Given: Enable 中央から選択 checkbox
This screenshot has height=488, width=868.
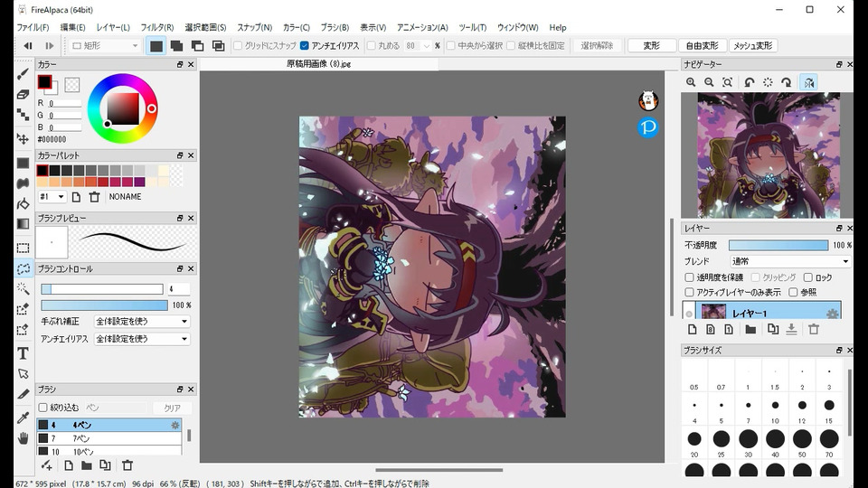Looking at the screenshot, I should pos(450,45).
